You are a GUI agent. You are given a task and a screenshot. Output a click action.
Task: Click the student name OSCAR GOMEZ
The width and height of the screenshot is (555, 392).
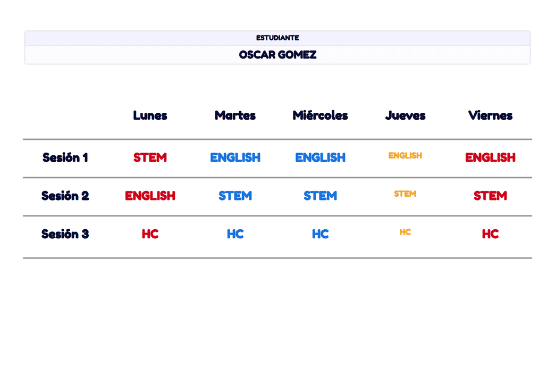277,55
